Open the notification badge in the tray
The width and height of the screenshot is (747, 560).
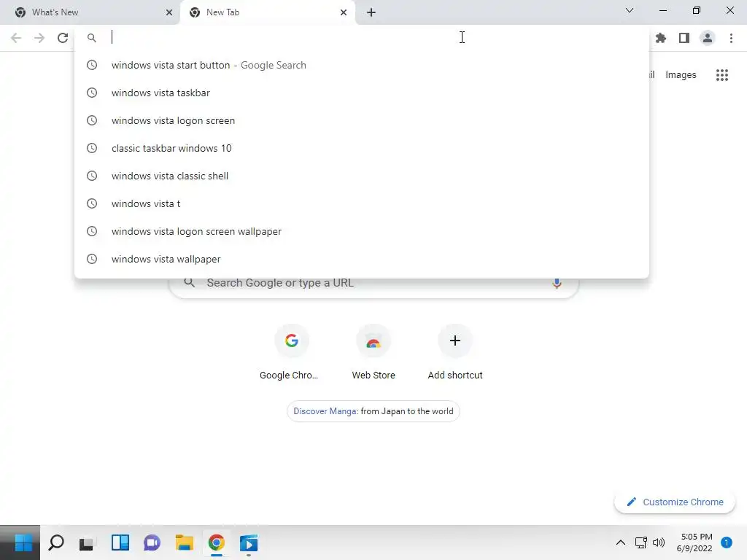click(727, 542)
